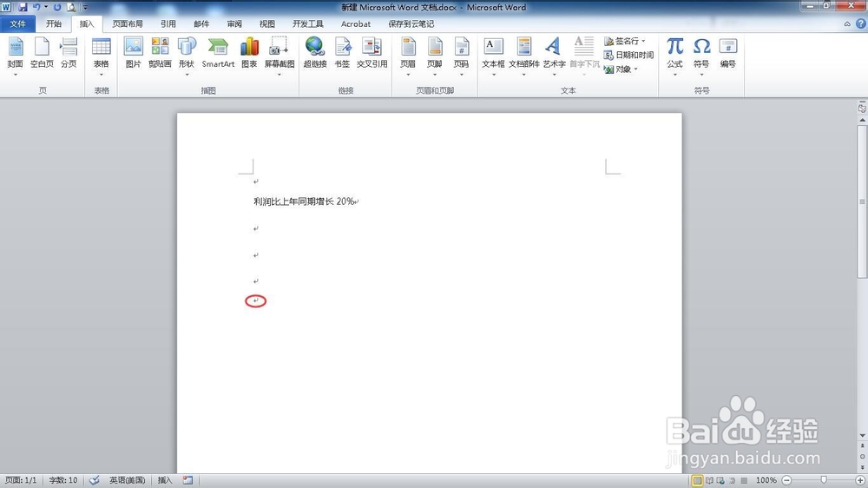Insert an equation (公式)
Viewport: 868px width, 488px height.
674,56
